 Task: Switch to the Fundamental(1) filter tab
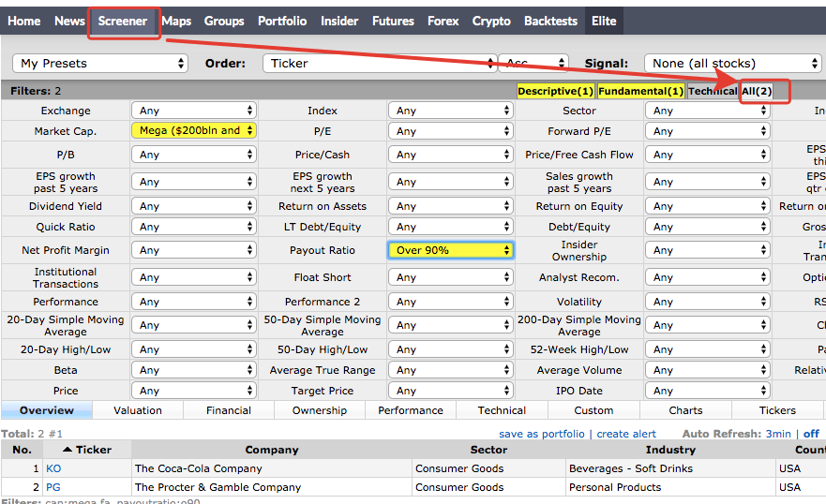(x=640, y=91)
